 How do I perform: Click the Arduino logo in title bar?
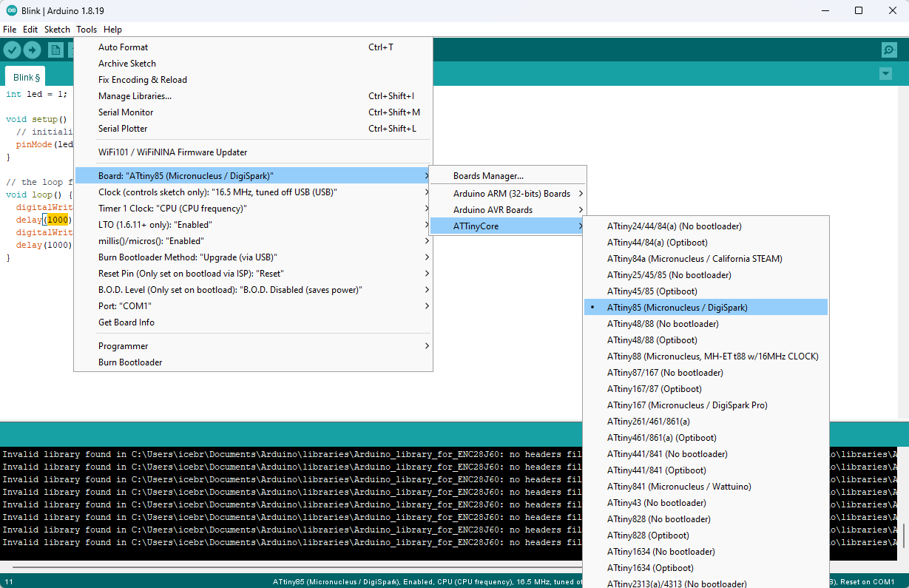pos(12,10)
